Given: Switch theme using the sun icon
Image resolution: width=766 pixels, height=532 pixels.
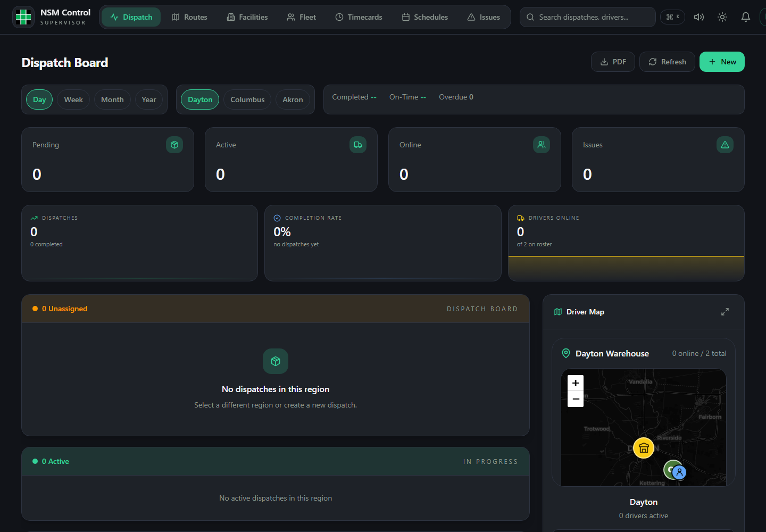Looking at the screenshot, I should [x=722, y=17].
